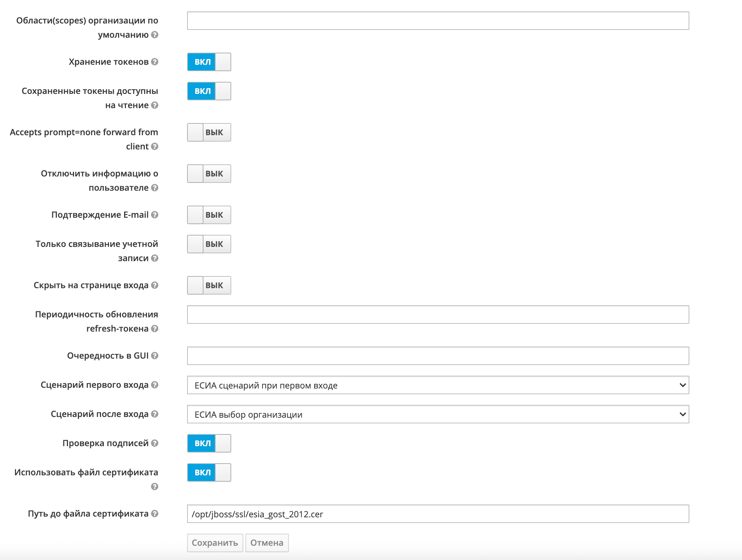Click the help icon near 'Очередность в GUI'

pos(154,356)
